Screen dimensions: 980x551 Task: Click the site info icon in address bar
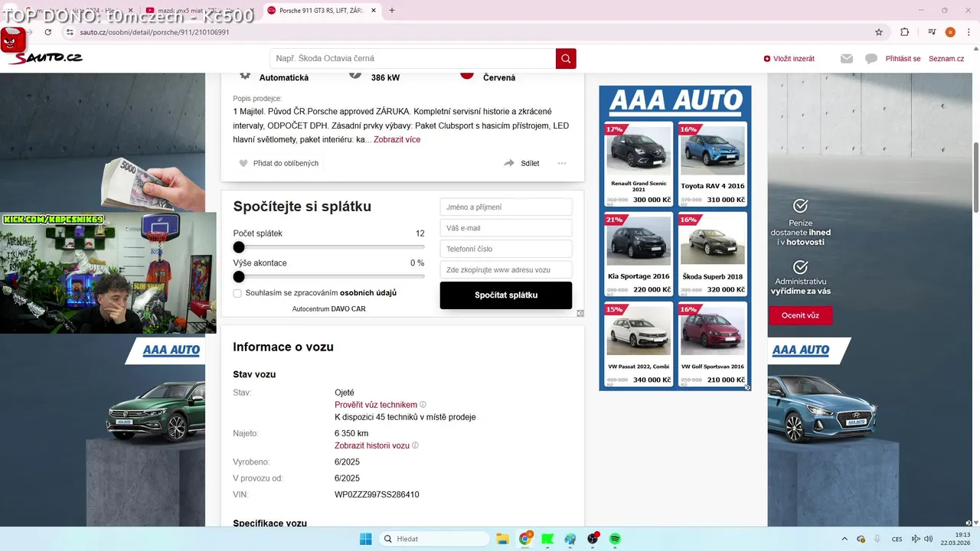[70, 32]
